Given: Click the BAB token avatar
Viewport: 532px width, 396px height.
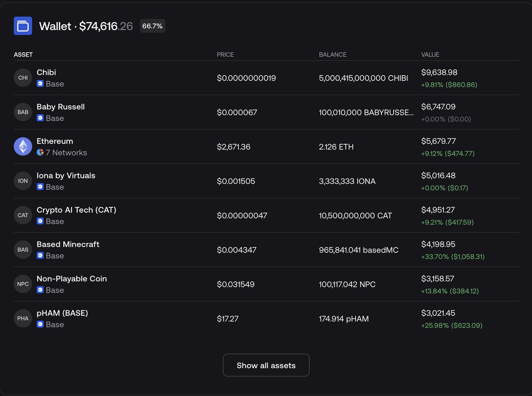Looking at the screenshot, I should 23,112.
